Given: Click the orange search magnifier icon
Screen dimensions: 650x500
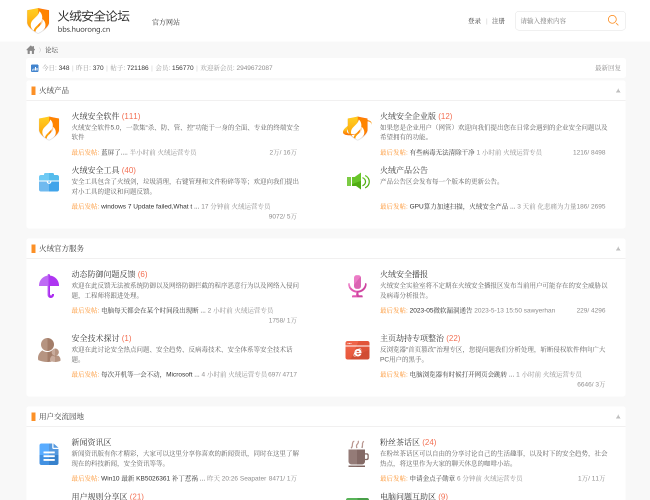Looking at the screenshot, I should click(613, 20).
